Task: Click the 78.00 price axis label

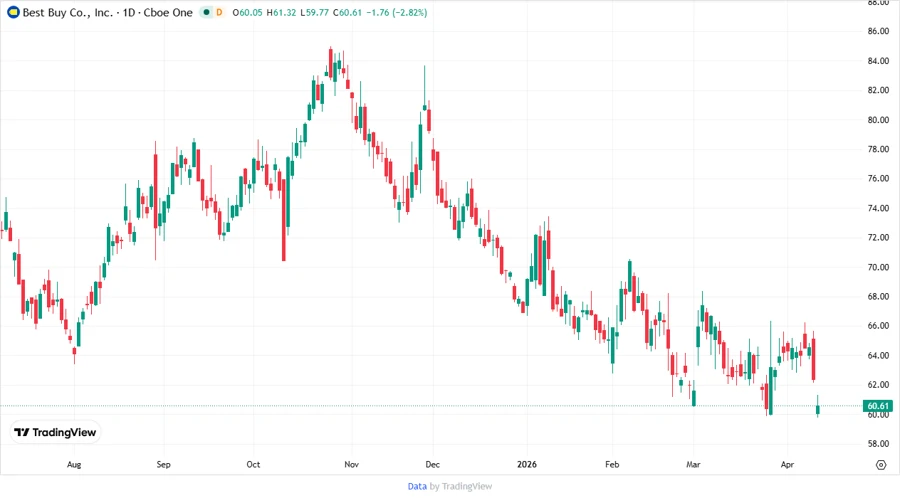Action: [878, 149]
